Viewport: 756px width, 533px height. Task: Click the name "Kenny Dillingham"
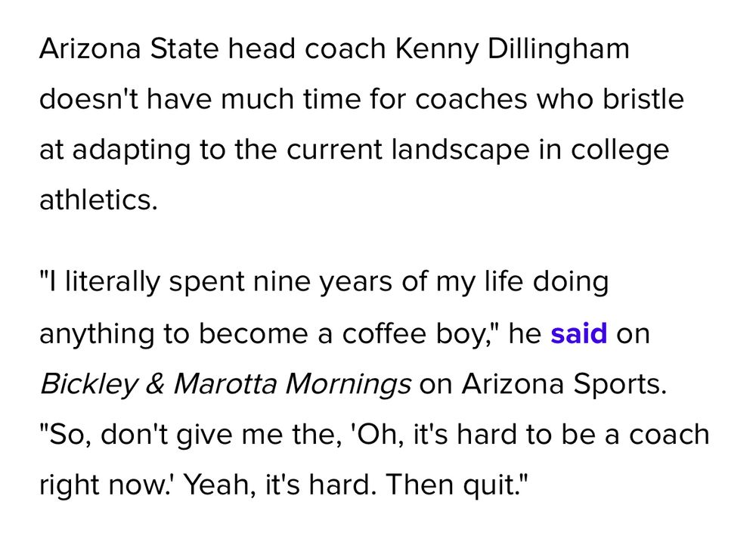click(512, 51)
